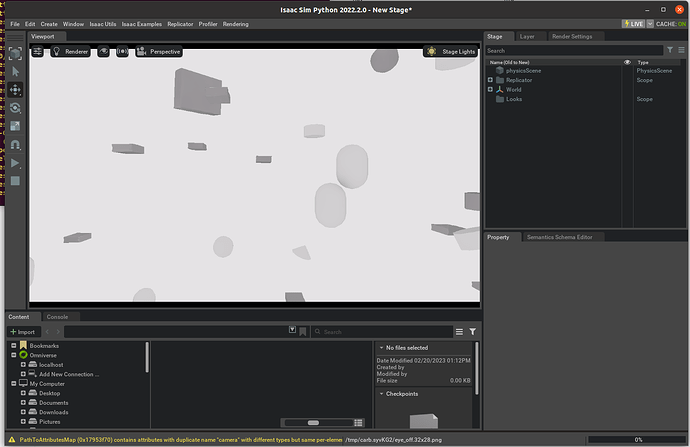690x447 pixels.
Task: Open viewport settings sliders icon
Action: [38, 51]
